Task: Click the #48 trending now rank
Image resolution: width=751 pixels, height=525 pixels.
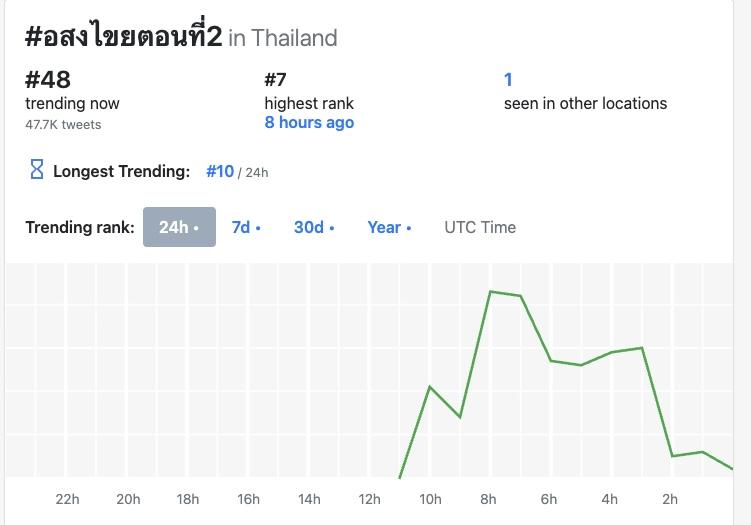Action: pyautogui.click(x=48, y=79)
